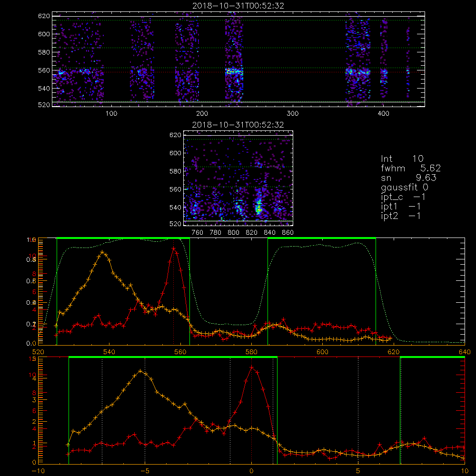Click the '800' x-axis label of the middle image
The image size is (476, 476).
click(233, 233)
